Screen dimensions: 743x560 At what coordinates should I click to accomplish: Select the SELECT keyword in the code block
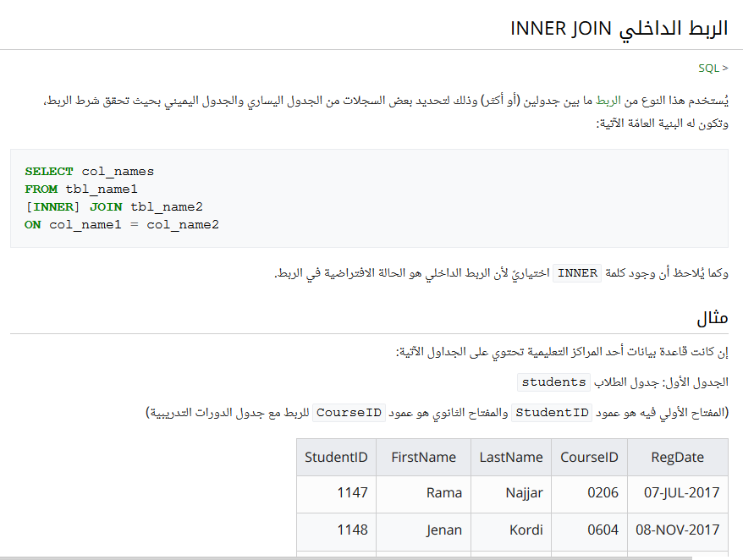pyautogui.click(x=49, y=171)
